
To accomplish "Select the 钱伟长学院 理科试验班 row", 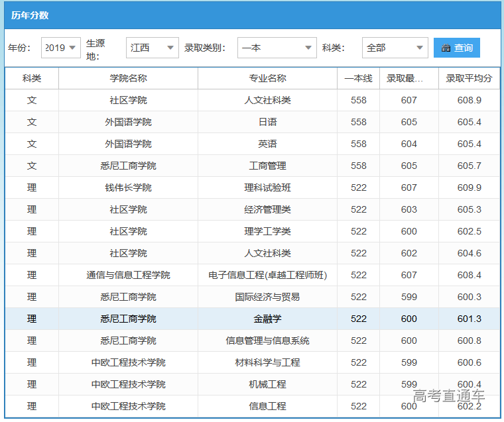I will pos(267,187).
